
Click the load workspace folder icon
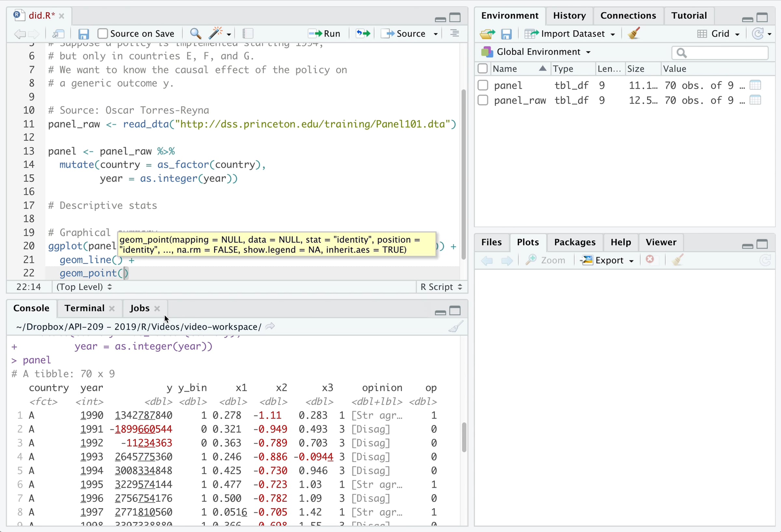pyautogui.click(x=487, y=33)
